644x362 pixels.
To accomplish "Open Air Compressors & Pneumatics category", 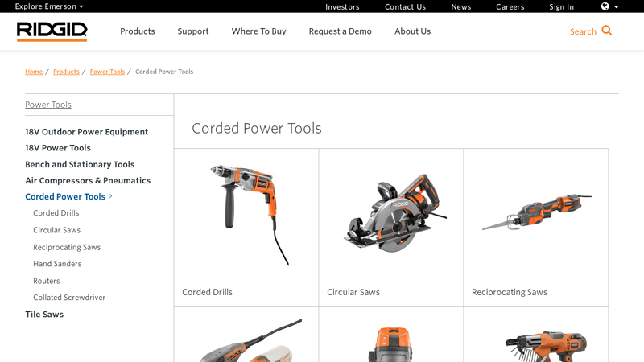I will pyautogui.click(x=88, y=180).
